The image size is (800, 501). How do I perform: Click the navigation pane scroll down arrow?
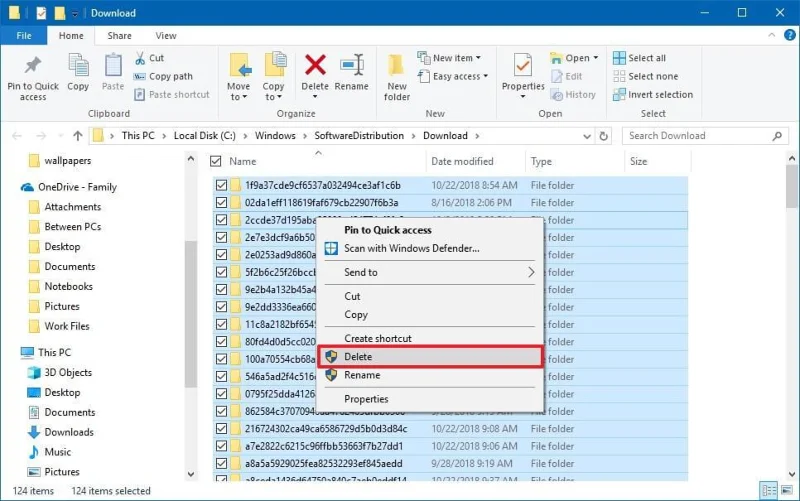(x=191, y=474)
